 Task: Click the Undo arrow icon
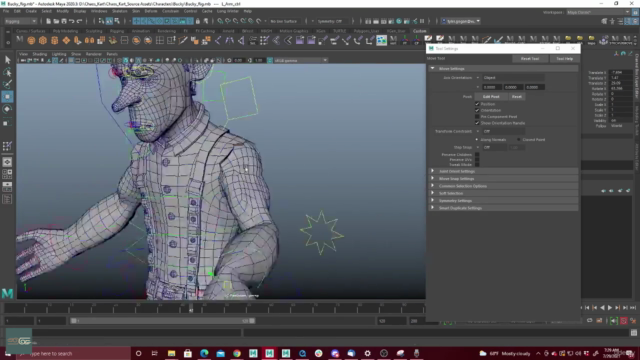pos(72,21)
